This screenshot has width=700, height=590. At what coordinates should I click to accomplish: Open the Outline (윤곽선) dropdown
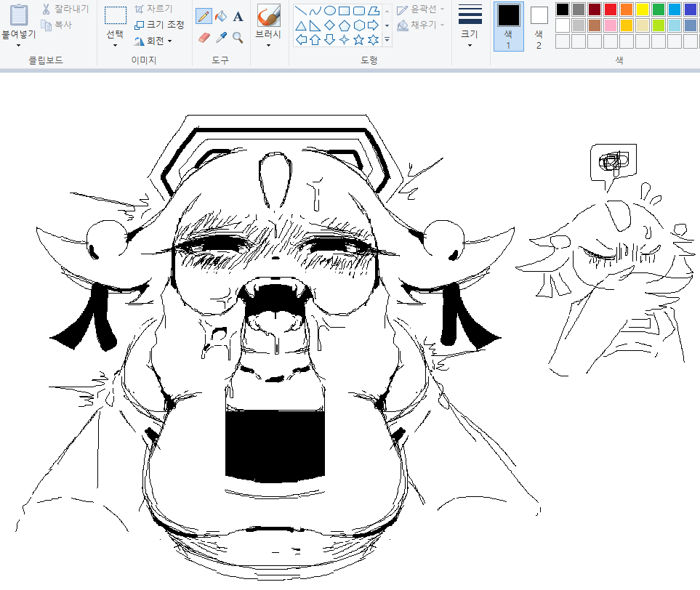[x=421, y=9]
